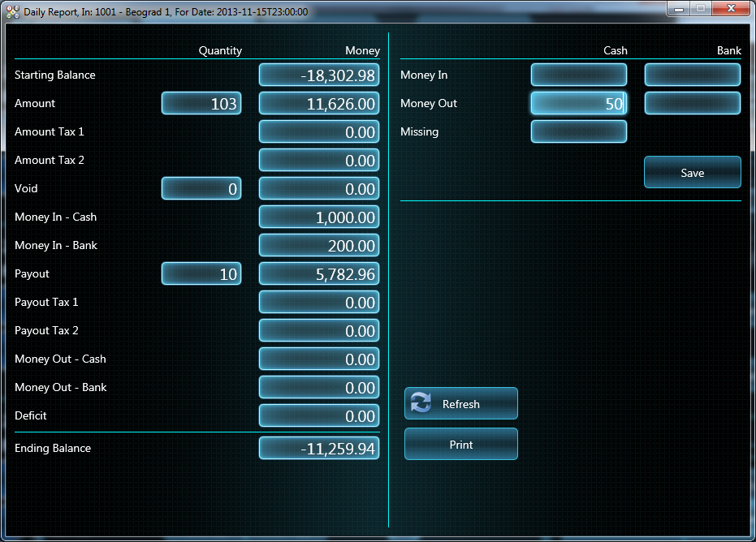Click the Payout label

click(32, 273)
